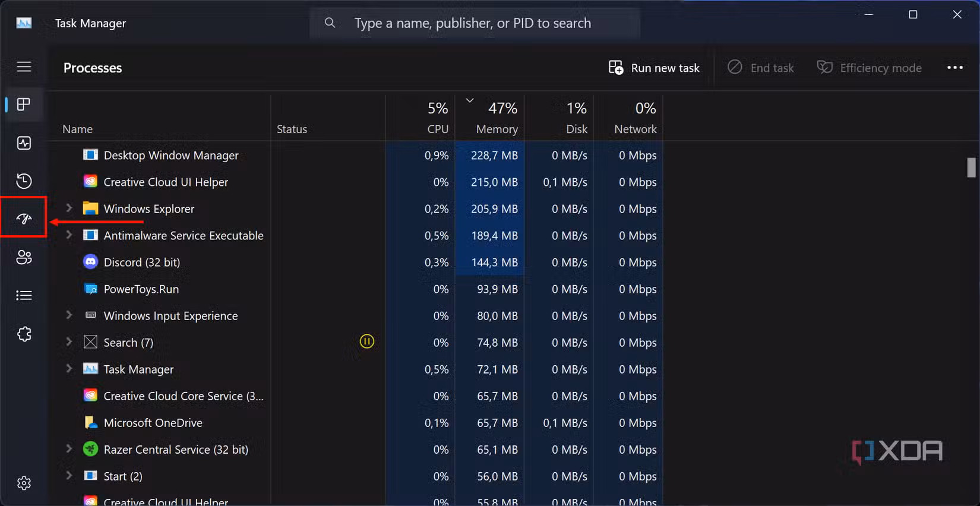Open the hamburger navigation menu
Image resolution: width=980 pixels, height=506 pixels.
24,67
